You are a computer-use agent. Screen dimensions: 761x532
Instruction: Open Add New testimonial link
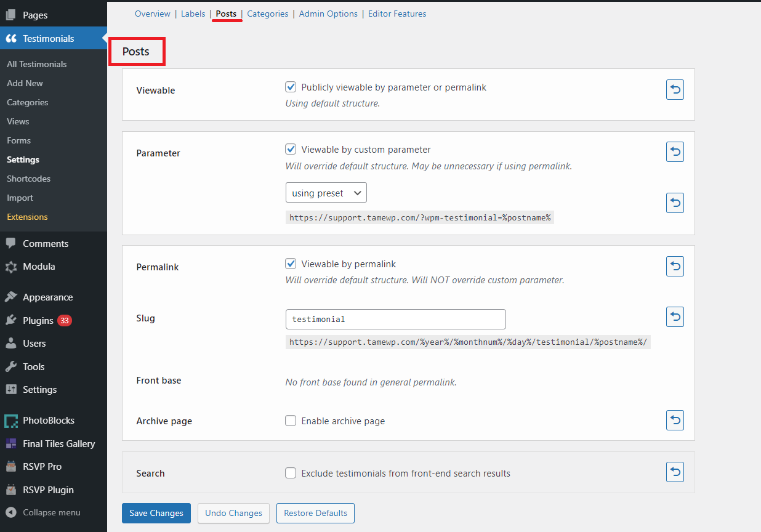point(25,83)
